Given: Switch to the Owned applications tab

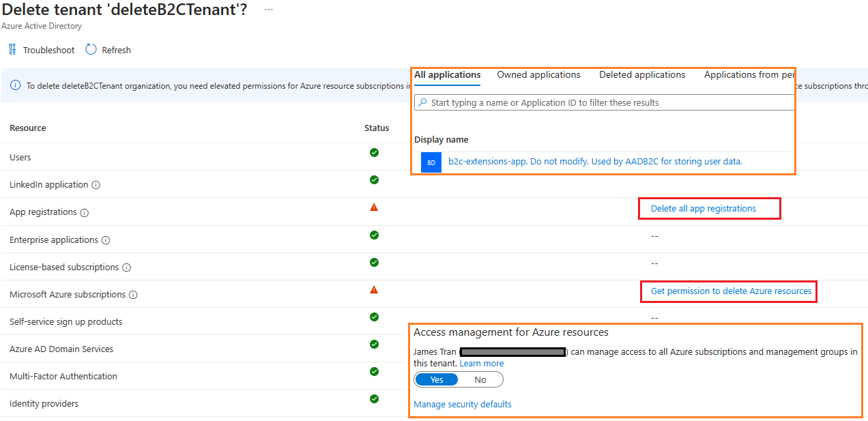Looking at the screenshot, I should point(538,75).
